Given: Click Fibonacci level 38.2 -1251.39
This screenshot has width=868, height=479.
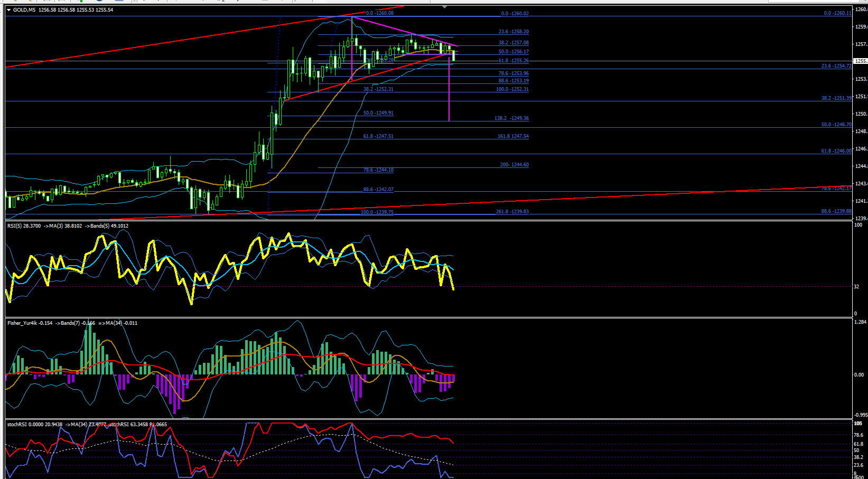Looking at the screenshot, I should click(x=836, y=98).
